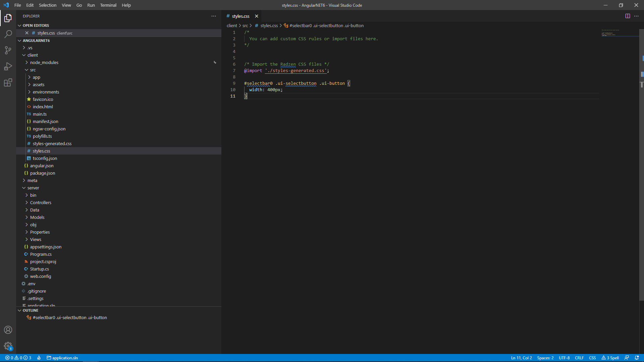Open Explorer Views and More Actions ellipsis
The height and width of the screenshot is (362, 644).
tap(214, 16)
